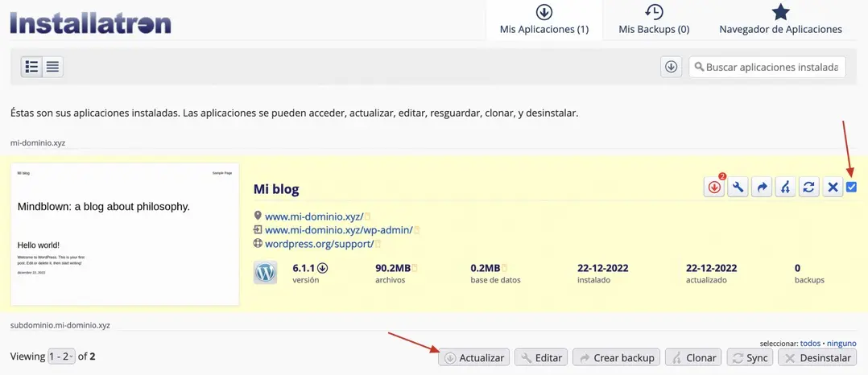The image size is (868, 375).
Task: Click the backup arrow icon for Mi blog
Action: coord(761,187)
